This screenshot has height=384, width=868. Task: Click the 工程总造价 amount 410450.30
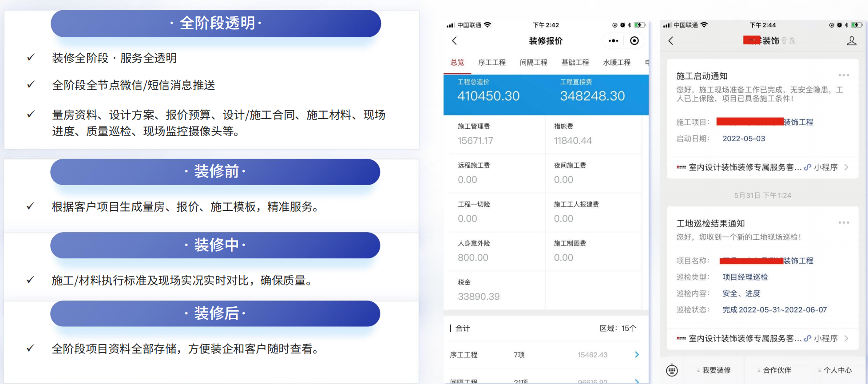(x=488, y=96)
